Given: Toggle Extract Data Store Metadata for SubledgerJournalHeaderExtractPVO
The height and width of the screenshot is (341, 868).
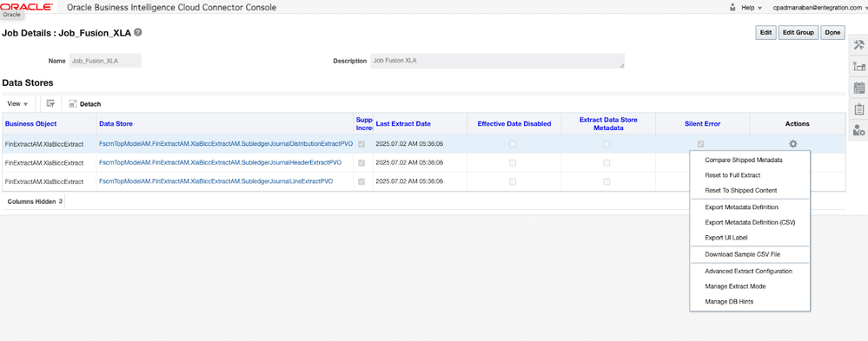Looking at the screenshot, I should point(606,163).
